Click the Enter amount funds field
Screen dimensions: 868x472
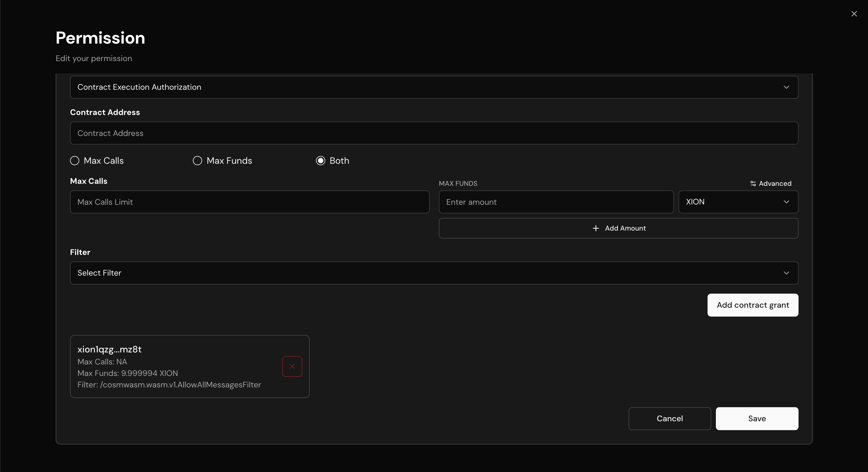point(556,202)
